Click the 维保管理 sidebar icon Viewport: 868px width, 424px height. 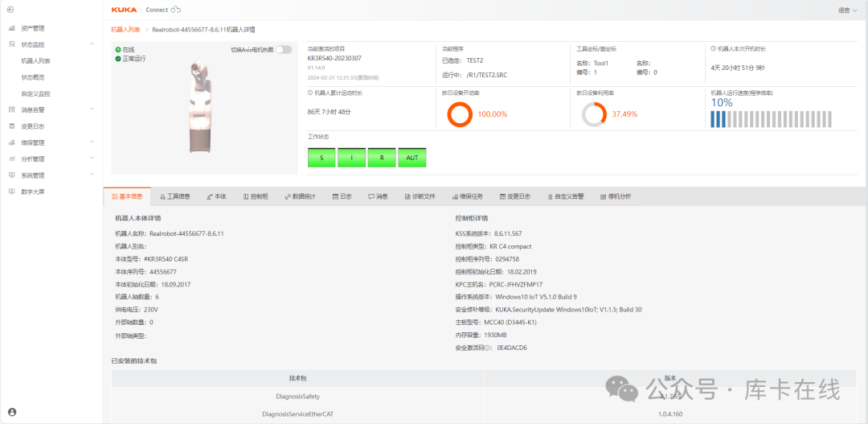pyautogui.click(x=11, y=142)
